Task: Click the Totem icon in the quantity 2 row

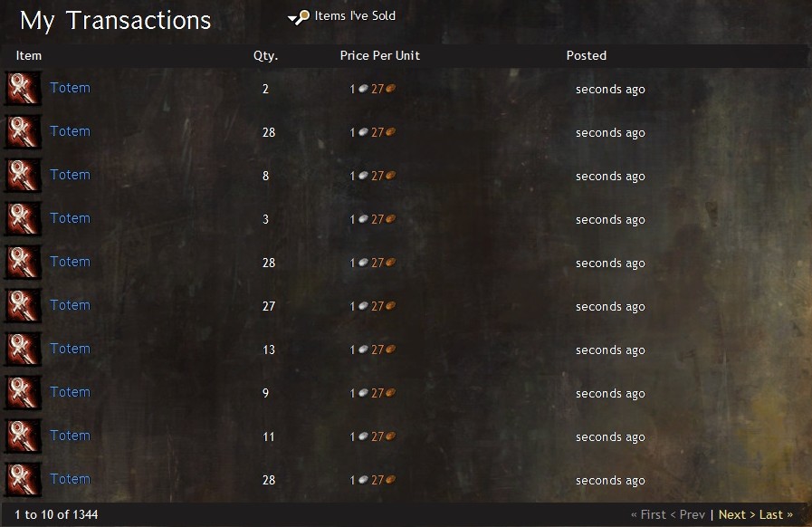Action: coord(24,89)
